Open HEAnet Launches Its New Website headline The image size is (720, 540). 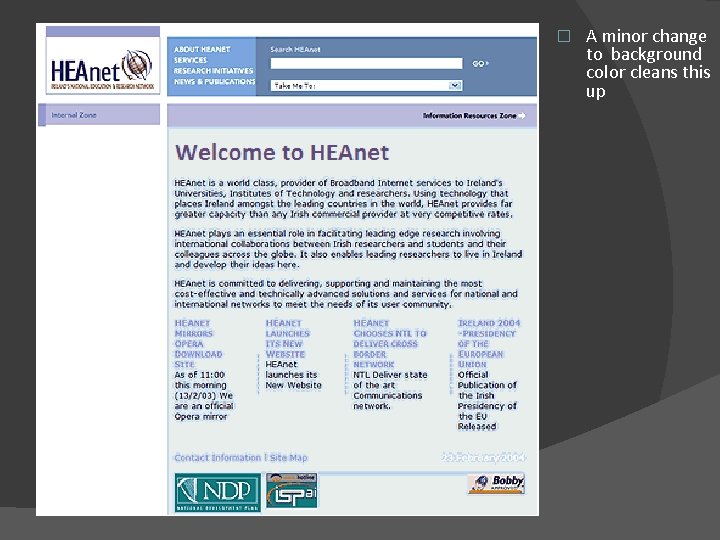[288, 338]
